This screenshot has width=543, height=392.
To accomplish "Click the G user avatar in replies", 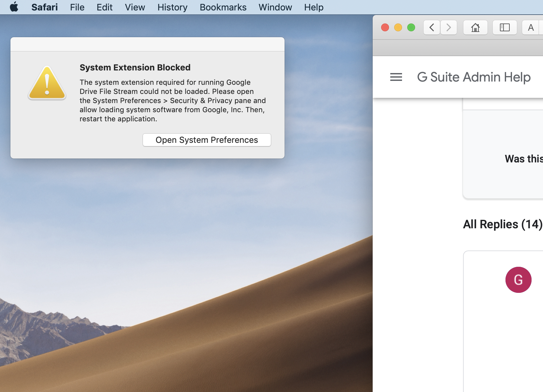I will pos(518,280).
